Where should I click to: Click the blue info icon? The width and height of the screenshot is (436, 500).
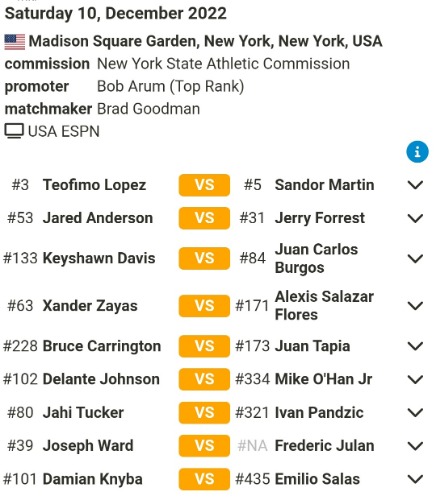click(417, 152)
